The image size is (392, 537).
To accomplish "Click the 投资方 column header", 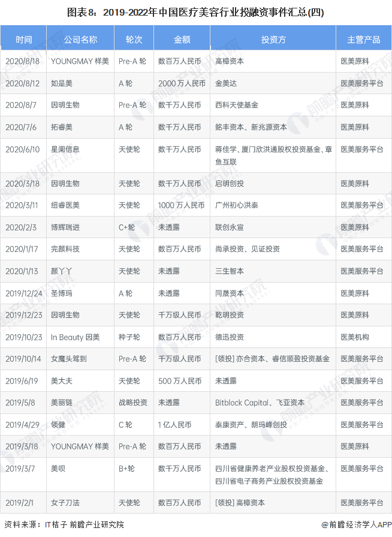I will point(273,40).
